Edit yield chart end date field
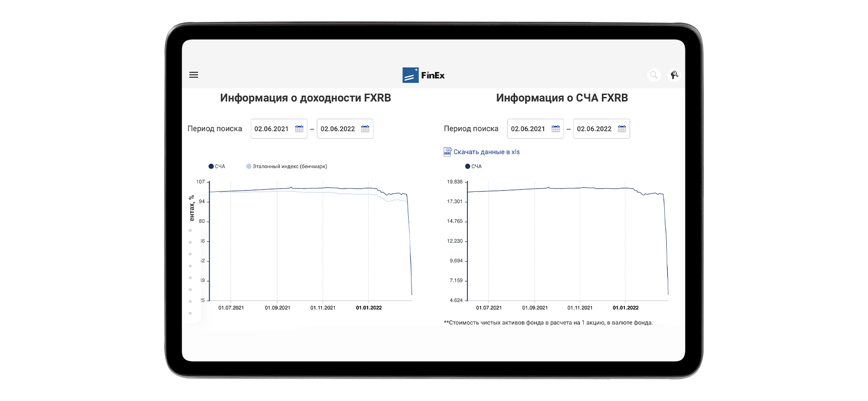868x401 pixels. coord(345,129)
